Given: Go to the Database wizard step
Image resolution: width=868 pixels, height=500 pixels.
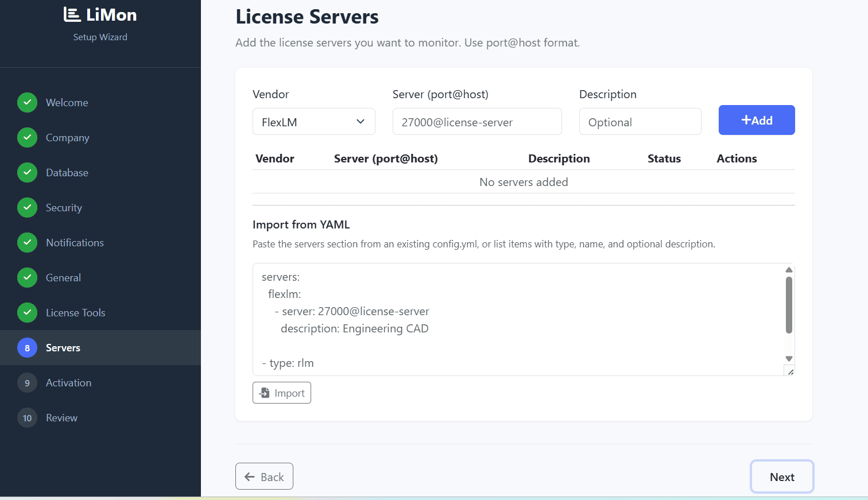Looking at the screenshot, I should (x=100, y=172).
